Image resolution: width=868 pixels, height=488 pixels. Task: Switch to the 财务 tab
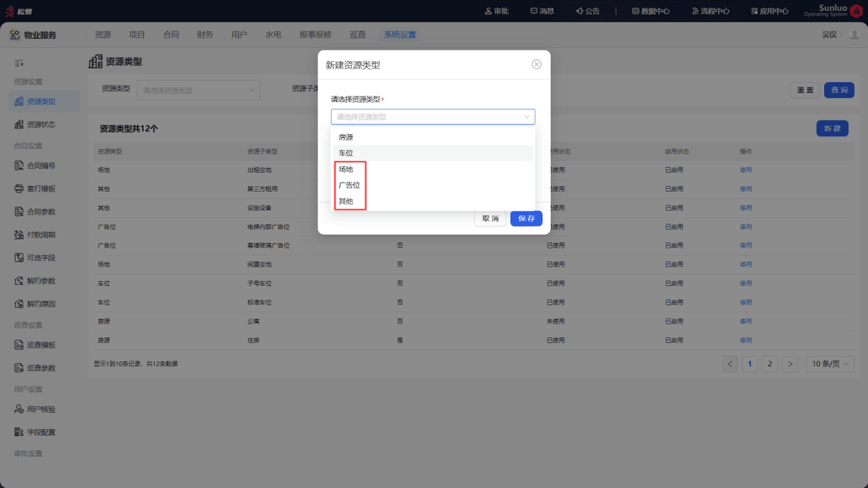coord(205,35)
